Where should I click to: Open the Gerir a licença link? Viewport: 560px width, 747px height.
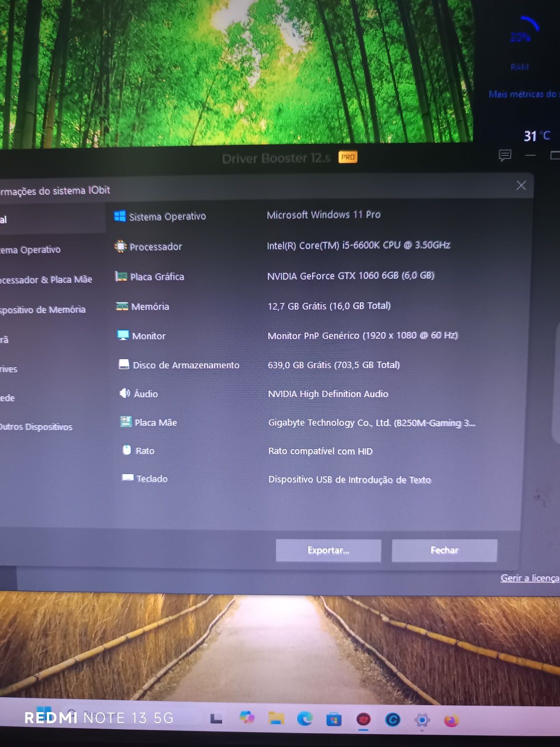pos(530,578)
